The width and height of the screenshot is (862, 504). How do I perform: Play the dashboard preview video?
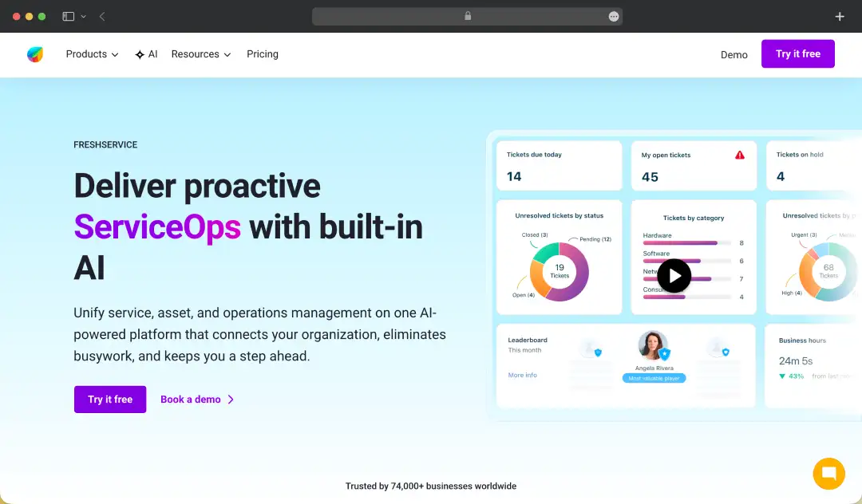(x=674, y=276)
